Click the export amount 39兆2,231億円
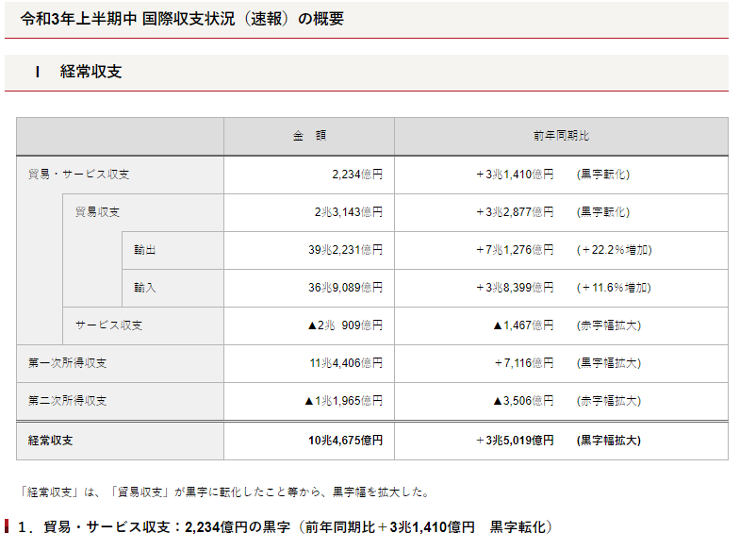This screenshot has width=756, height=550. click(x=345, y=250)
